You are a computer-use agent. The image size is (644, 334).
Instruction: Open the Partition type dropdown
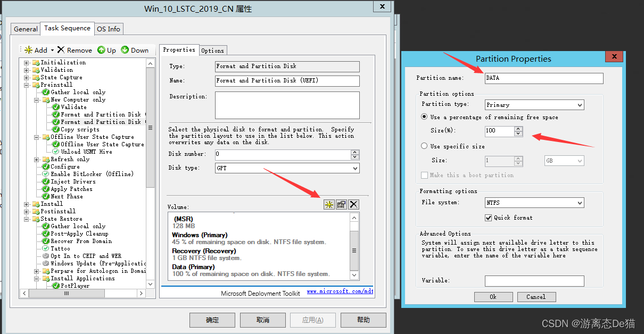[x=579, y=105]
